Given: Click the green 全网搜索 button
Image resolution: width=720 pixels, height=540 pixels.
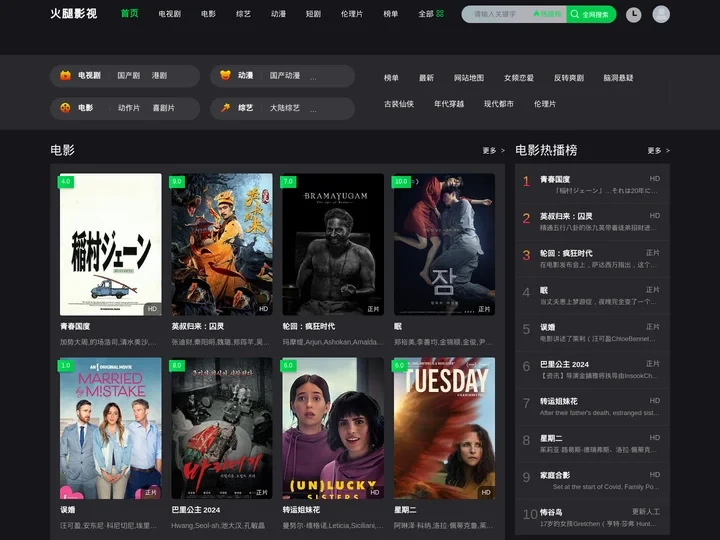Looking at the screenshot, I should coord(591,14).
